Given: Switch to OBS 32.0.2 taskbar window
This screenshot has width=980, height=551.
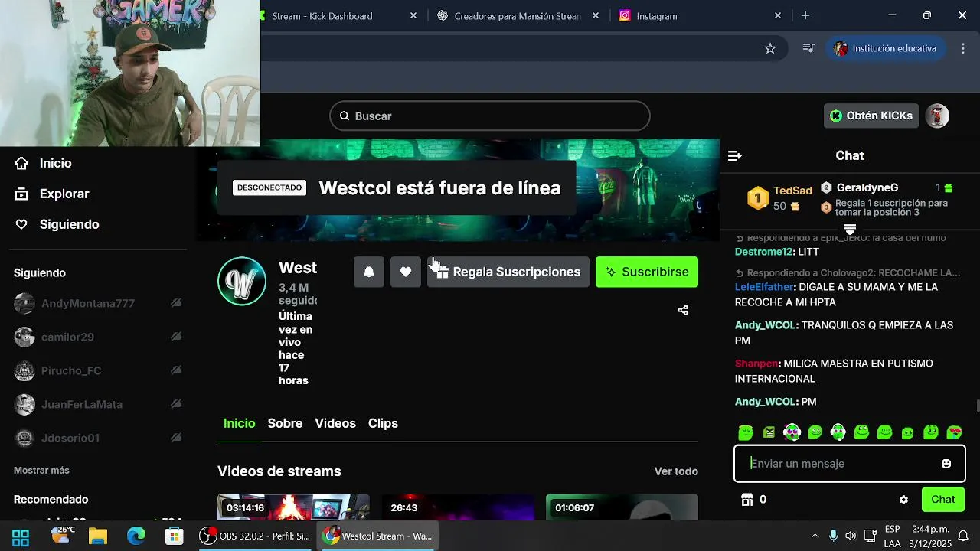Looking at the screenshot, I should pos(255,536).
